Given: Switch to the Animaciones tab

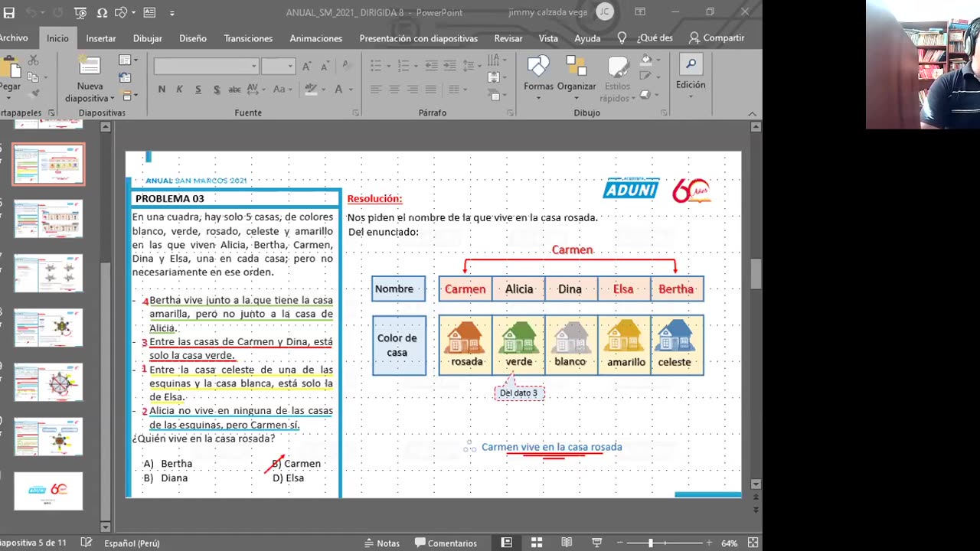Looking at the screenshot, I should coord(315,38).
